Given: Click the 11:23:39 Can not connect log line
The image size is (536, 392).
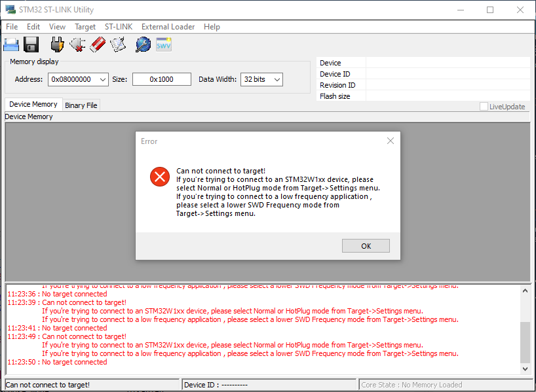Looking at the screenshot, I should (x=67, y=302).
